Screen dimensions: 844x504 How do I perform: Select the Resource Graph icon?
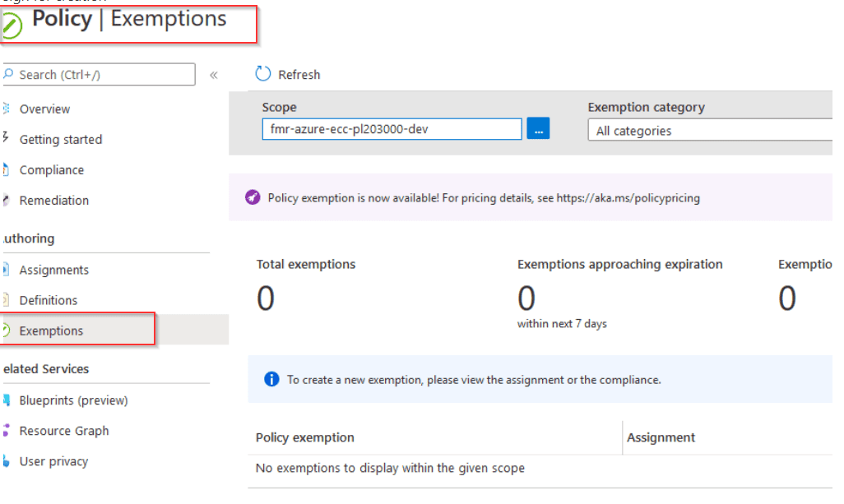[8, 430]
